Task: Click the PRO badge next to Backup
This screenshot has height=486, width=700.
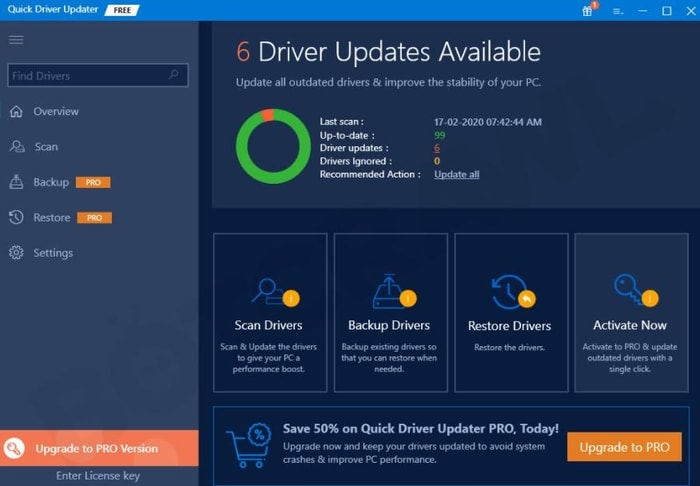Action: pos(93,182)
